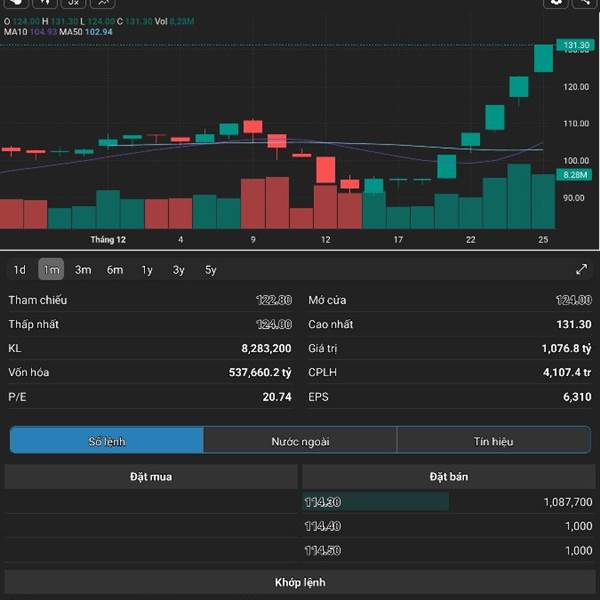
Task: Open chart settings gear icon
Action: point(555,3)
